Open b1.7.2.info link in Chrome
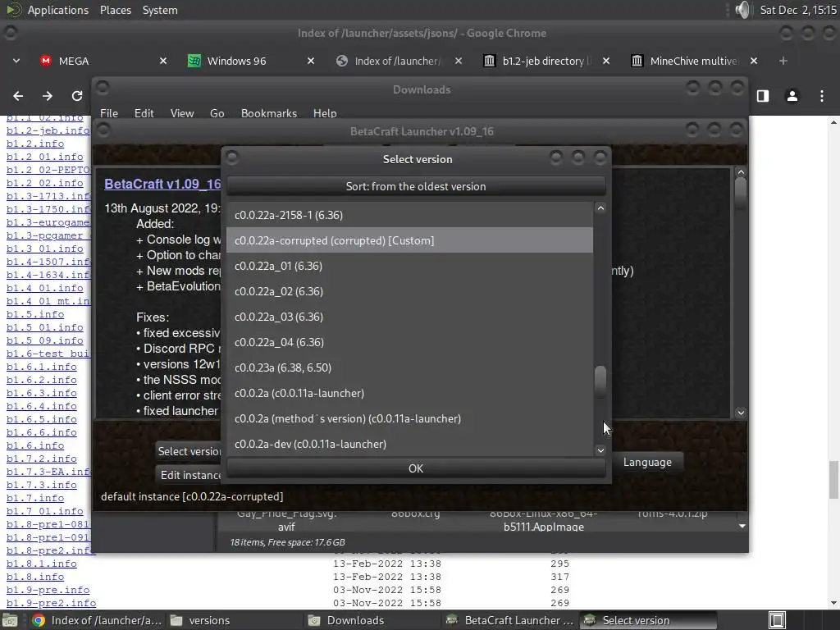840x630 pixels. click(41, 459)
